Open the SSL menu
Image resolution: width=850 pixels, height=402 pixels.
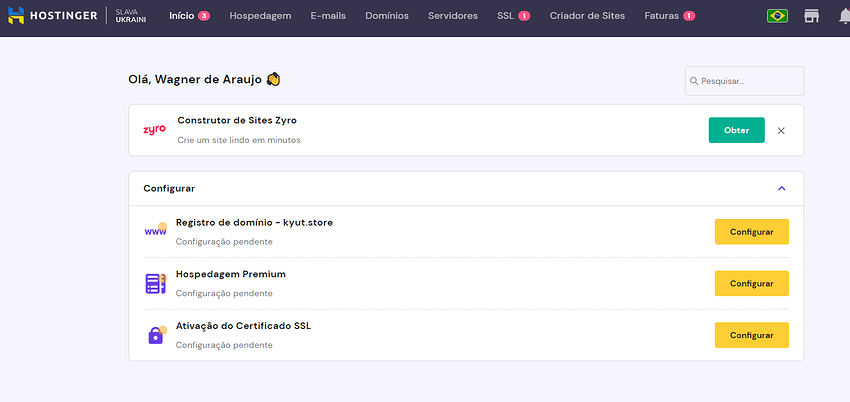point(505,16)
